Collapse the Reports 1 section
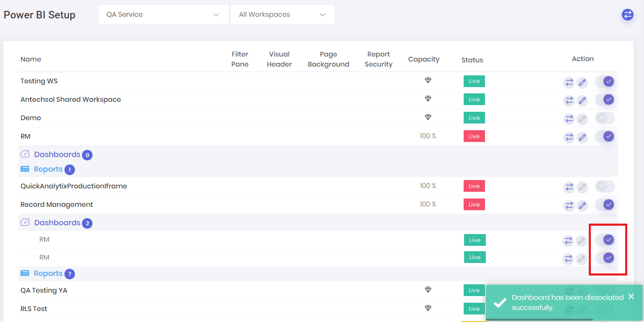This screenshot has height=322, width=644. point(48,169)
